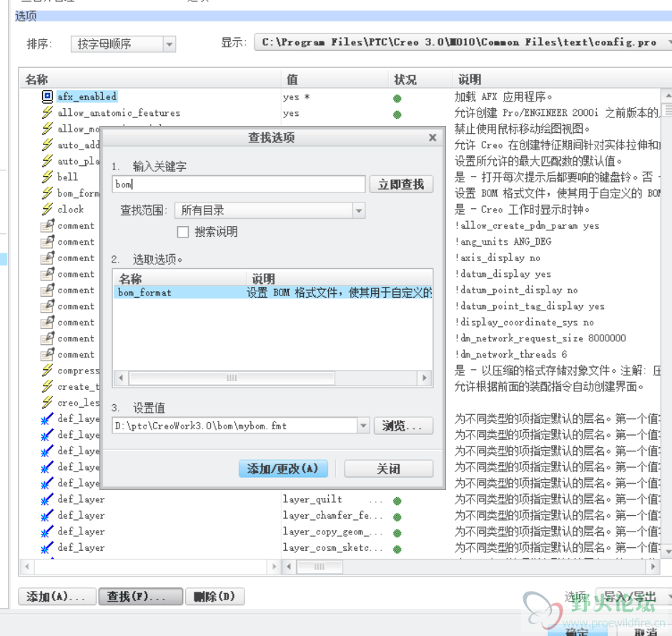
Task: Select the allow_anatomic_features option row
Action: pyautogui.click(x=119, y=113)
